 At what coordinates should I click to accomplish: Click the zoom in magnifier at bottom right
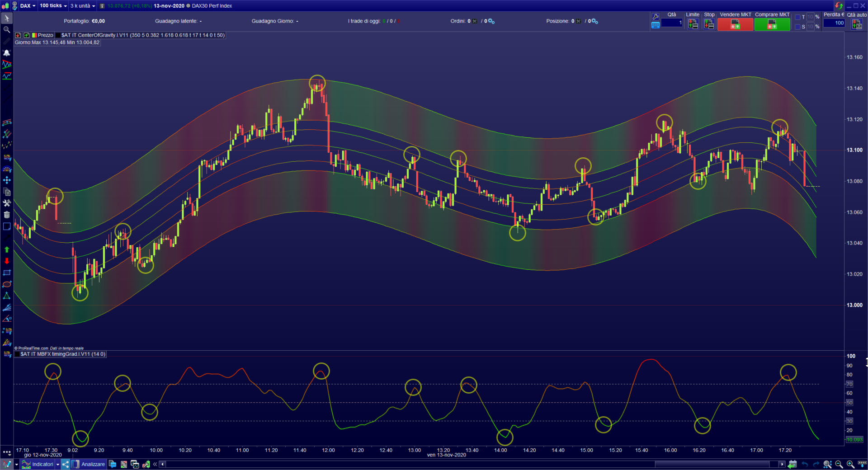850,464
